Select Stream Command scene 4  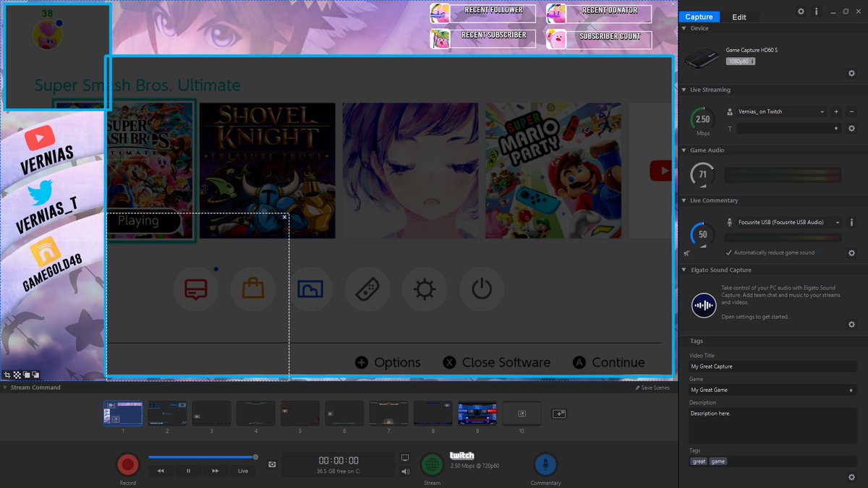pyautogui.click(x=256, y=414)
